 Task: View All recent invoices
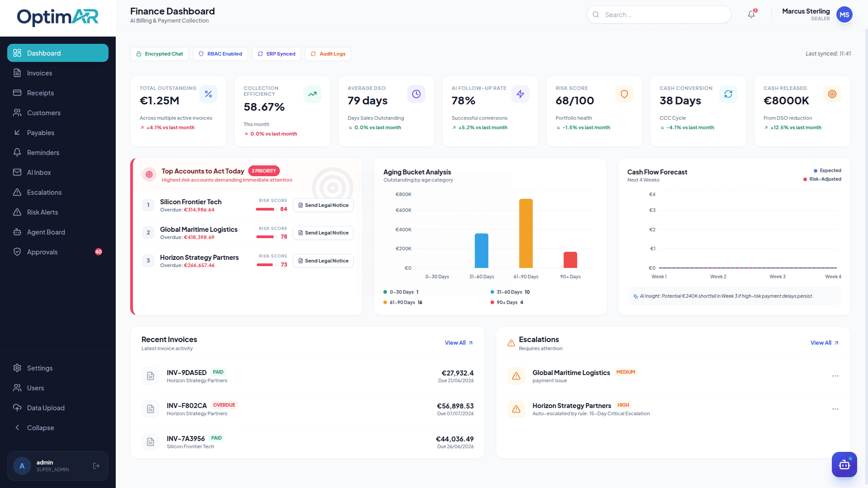[x=458, y=343]
